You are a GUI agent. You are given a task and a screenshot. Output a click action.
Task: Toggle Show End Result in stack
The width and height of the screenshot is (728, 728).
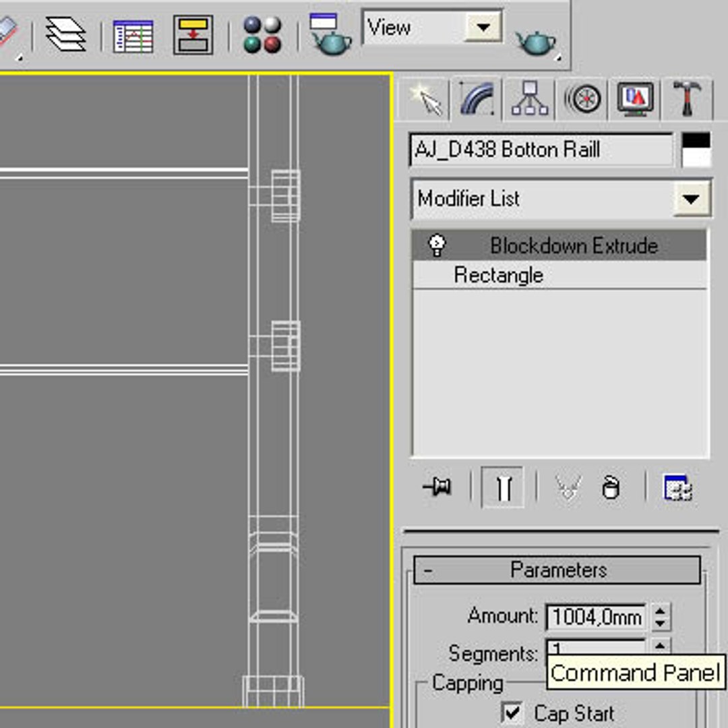(504, 487)
